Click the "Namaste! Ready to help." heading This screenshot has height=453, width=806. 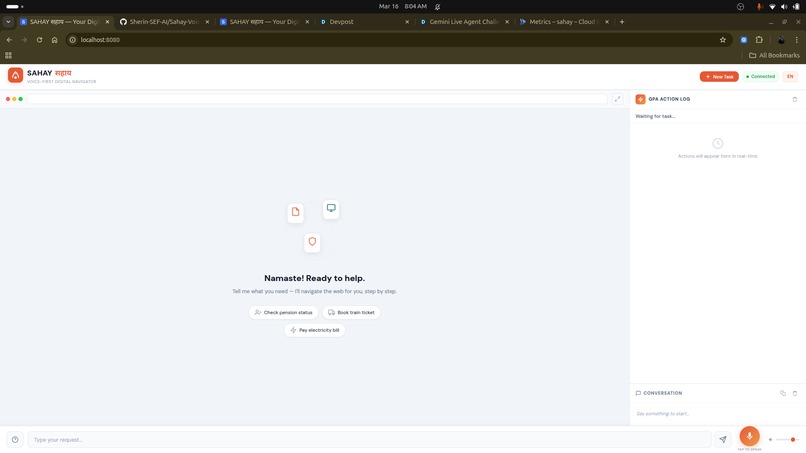[x=315, y=278]
